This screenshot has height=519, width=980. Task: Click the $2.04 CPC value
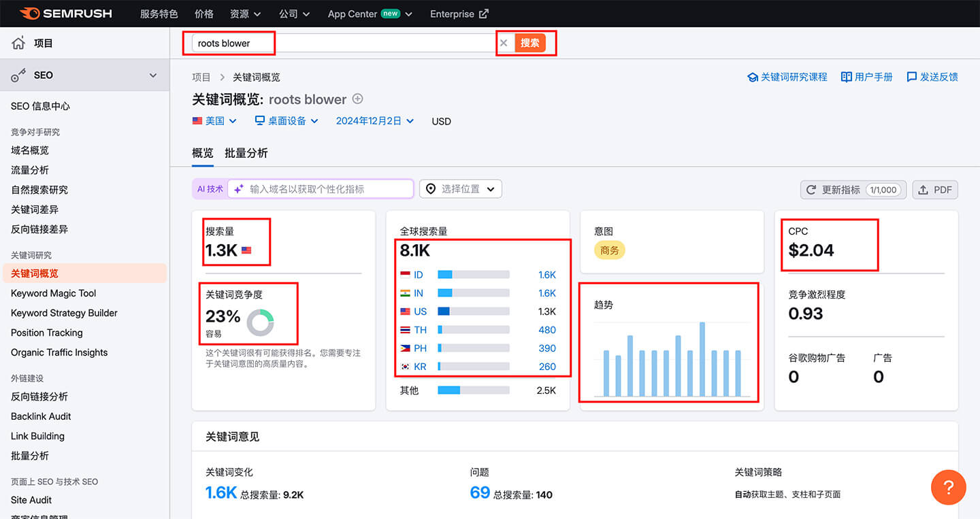click(811, 250)
